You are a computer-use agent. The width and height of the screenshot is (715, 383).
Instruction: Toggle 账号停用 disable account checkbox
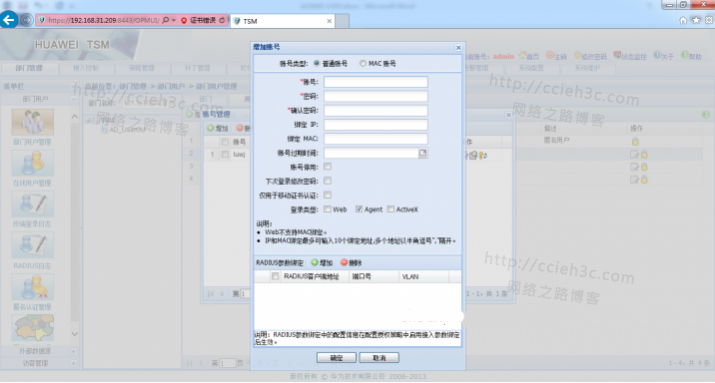point(327,167)
